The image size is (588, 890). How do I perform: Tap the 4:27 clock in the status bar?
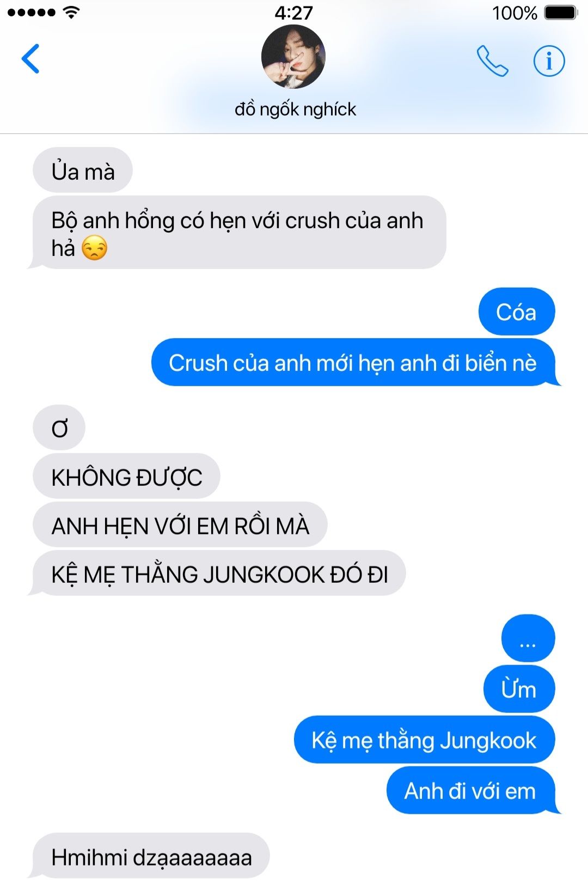point(294,13)
